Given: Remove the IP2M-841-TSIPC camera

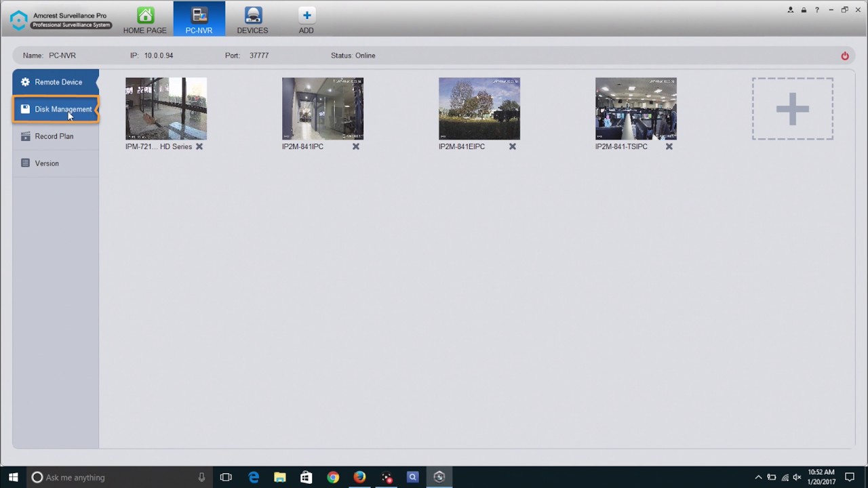Looking at the screenshot, I should 669,146.
